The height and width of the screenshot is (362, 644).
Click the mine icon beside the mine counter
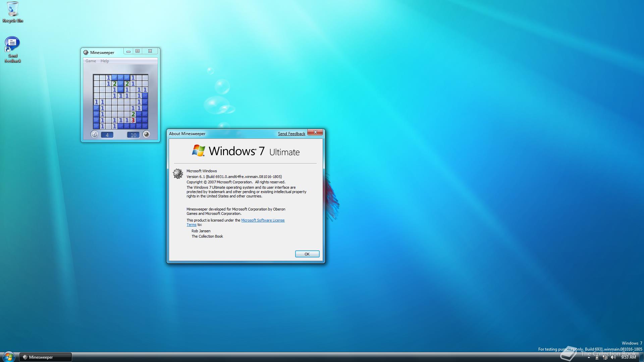pos(146,134)
